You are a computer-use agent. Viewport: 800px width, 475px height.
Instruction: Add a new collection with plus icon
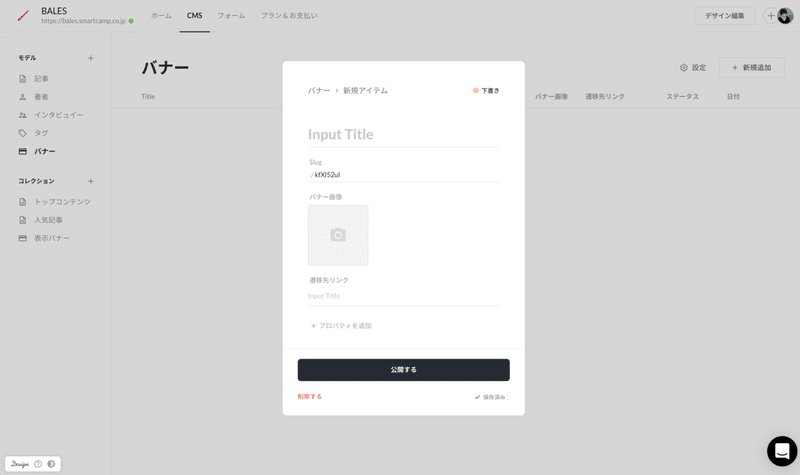coord(90,181)
